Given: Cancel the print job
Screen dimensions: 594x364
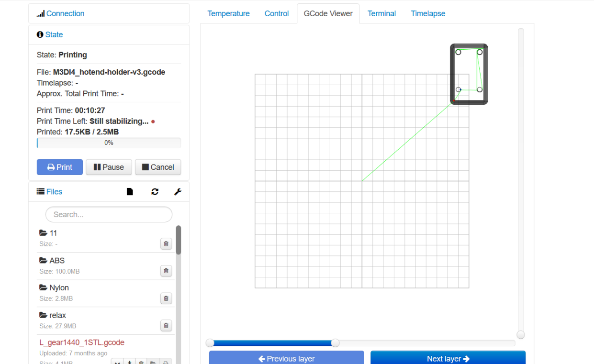Looking at the screenshot, I should point(158,167).
